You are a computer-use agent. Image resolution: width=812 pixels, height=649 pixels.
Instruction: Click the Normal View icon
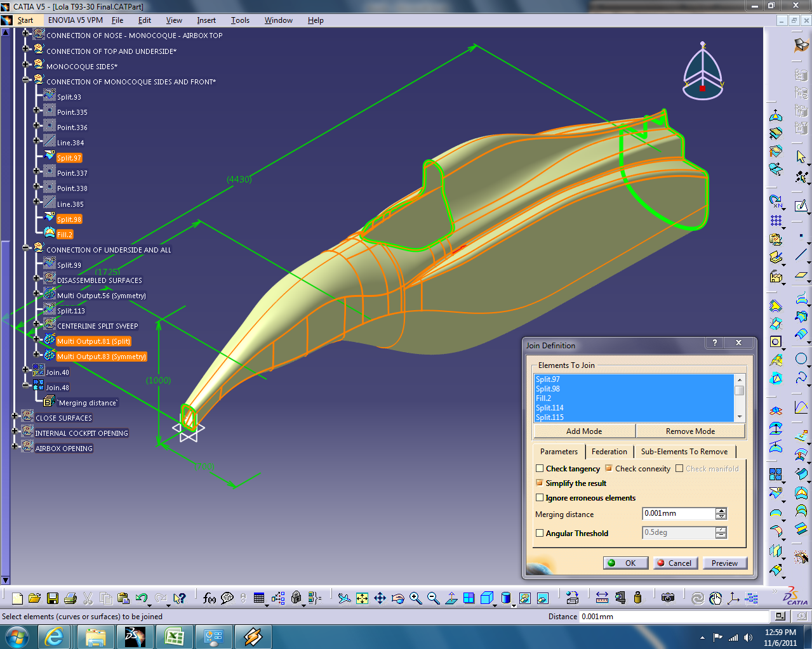click(x=451, y=598)
